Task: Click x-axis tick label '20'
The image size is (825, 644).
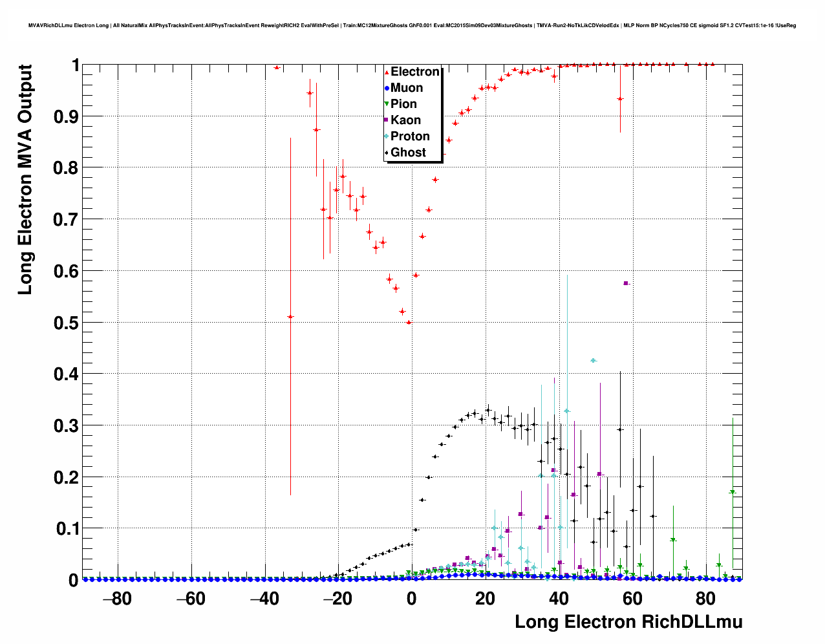Action: (x=486, y=599)
